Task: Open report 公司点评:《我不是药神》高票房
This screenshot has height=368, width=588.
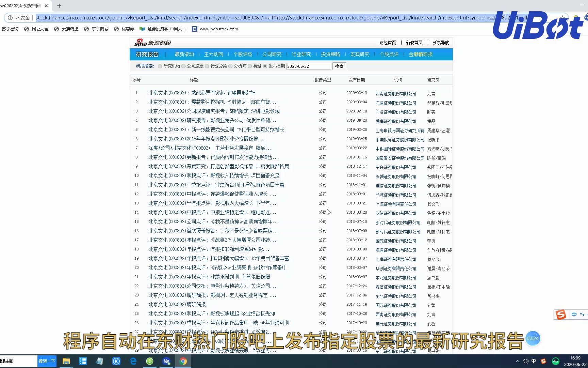Action: point(213,221)
